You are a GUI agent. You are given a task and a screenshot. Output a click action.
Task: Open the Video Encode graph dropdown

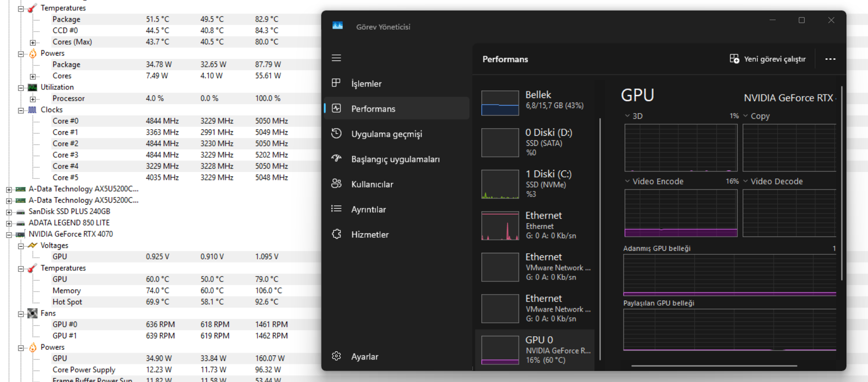tap(627, 181)
